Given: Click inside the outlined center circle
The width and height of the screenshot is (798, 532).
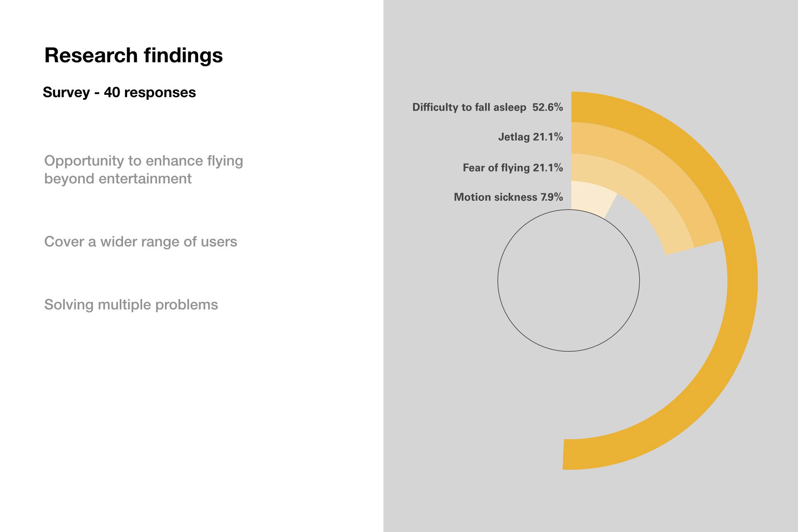Looking at the screenshot, I should click(x=569, y=281).
